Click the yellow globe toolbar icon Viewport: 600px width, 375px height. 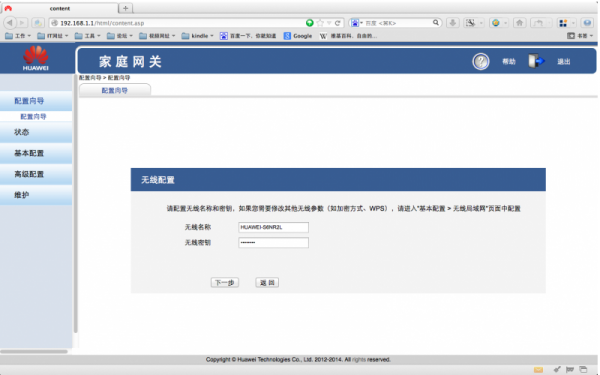click(496, 23)
